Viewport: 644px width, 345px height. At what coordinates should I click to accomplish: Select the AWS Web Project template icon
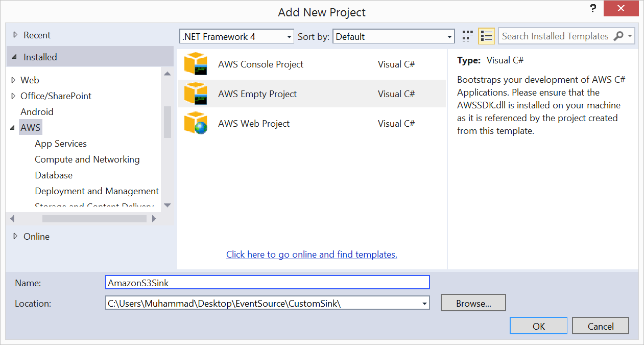(196, 123)
